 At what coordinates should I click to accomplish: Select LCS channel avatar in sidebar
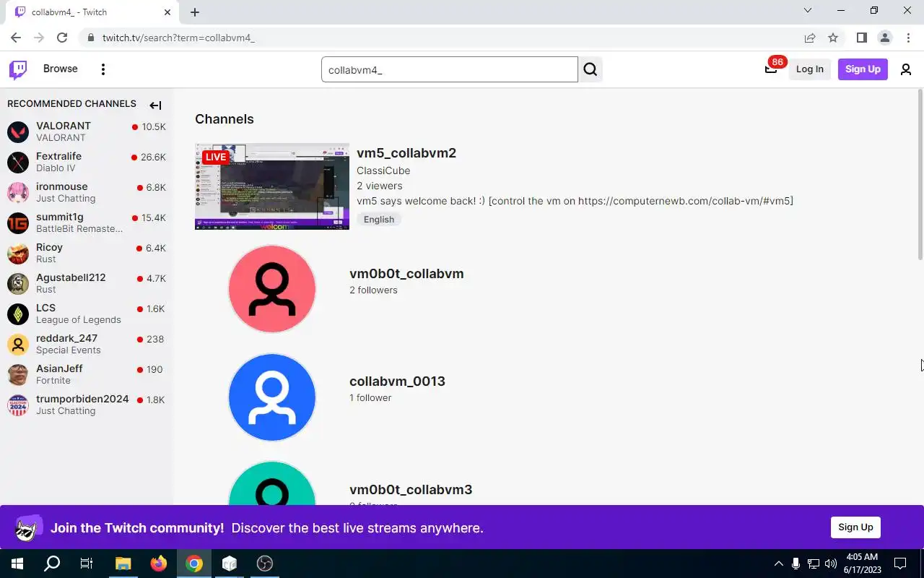pos(18,314)
